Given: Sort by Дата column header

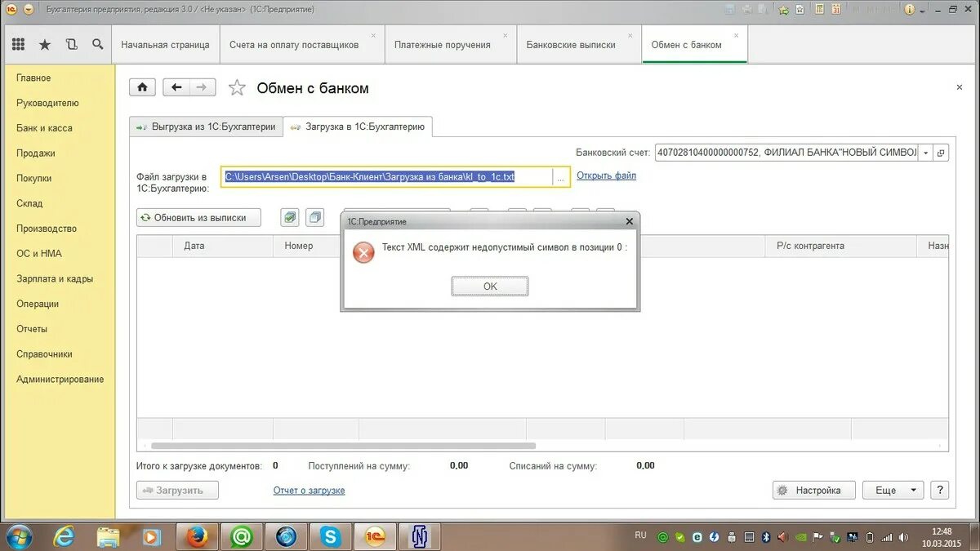Looking at the screenshot, I should (222, 246).
